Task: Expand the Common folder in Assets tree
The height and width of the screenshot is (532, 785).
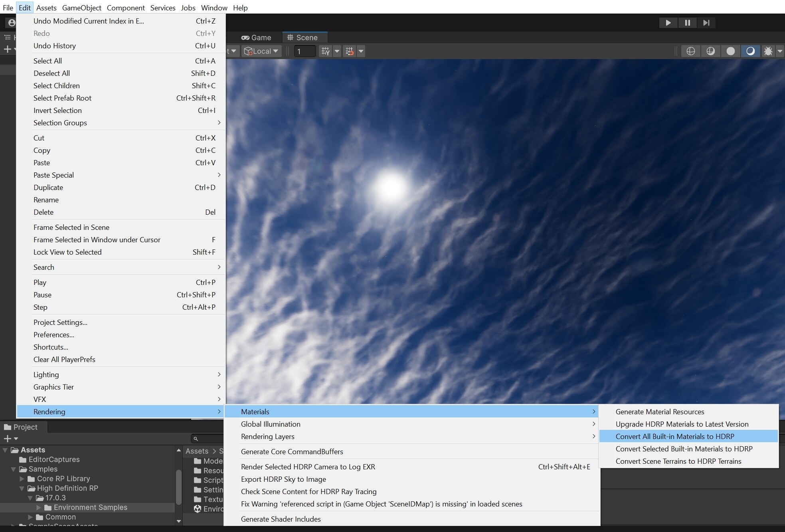Action: click(x=30, y=517)
